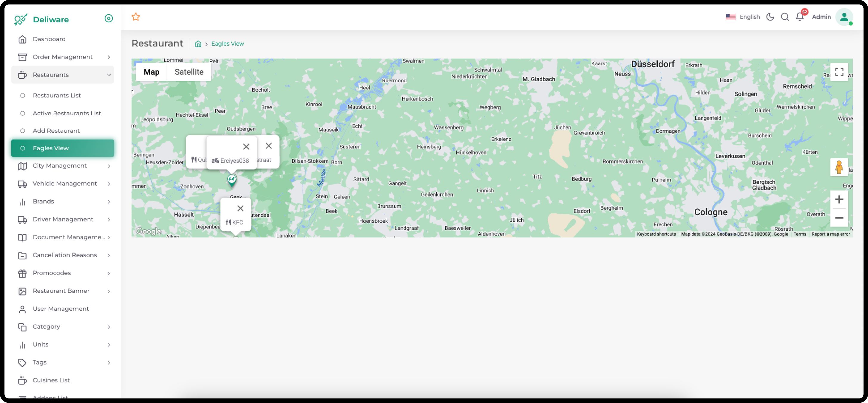
Task: Toggle the sidebar pin circle icon
Action: click(x=109, y=18)
